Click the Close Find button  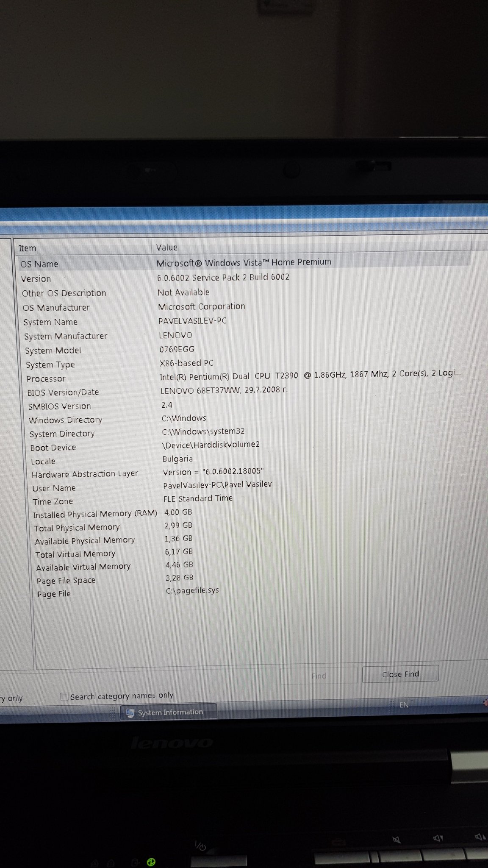[x=400, y=674]
